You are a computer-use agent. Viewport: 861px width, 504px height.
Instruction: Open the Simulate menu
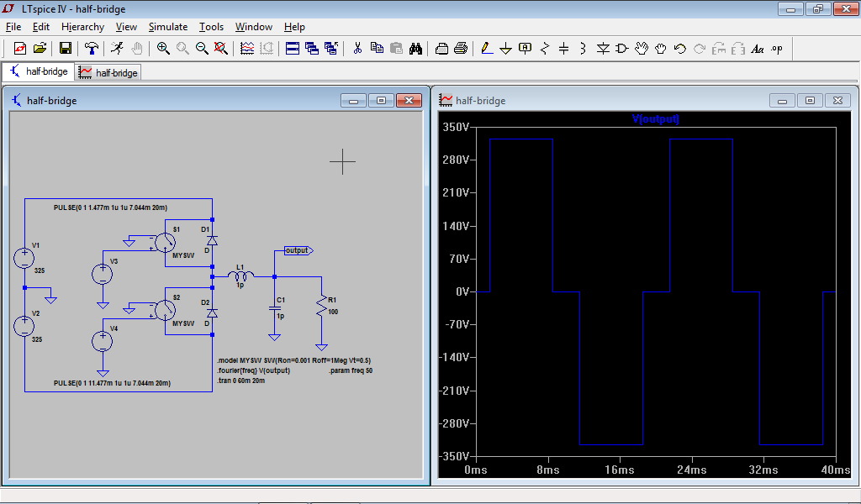coord(168,27)
